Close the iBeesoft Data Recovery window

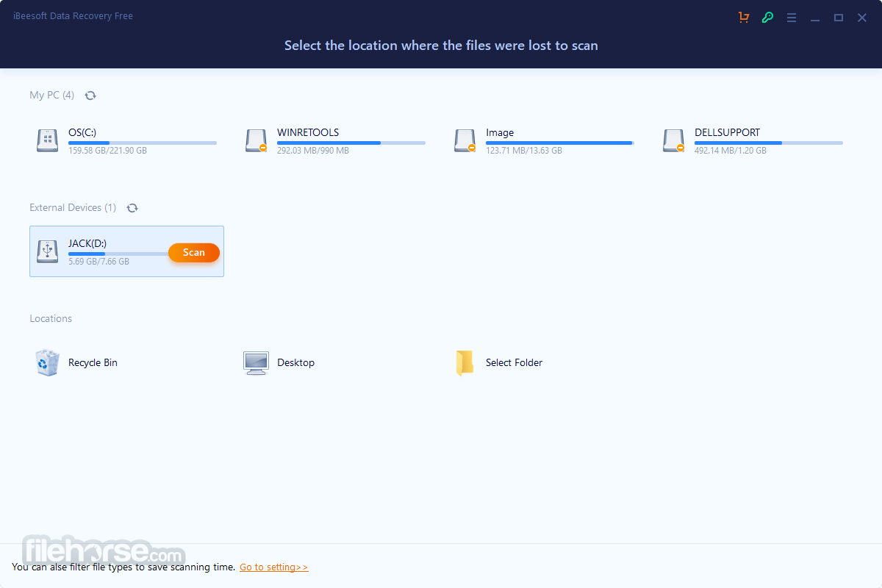point(862,18)
